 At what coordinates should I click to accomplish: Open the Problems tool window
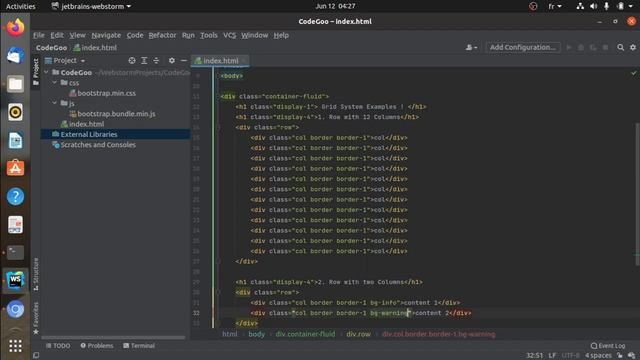[97, 345]
